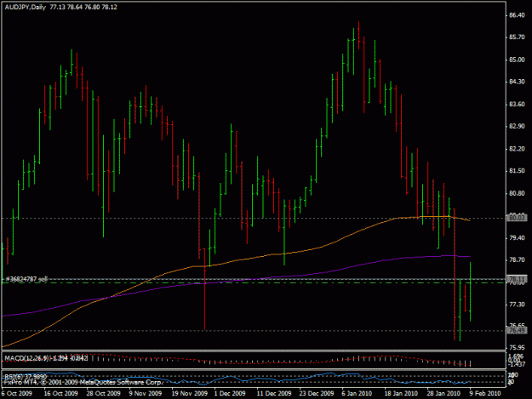The image size is (532, 399).
Task: Click the 81.50 price axis label
Action: [x=517, y=171]
